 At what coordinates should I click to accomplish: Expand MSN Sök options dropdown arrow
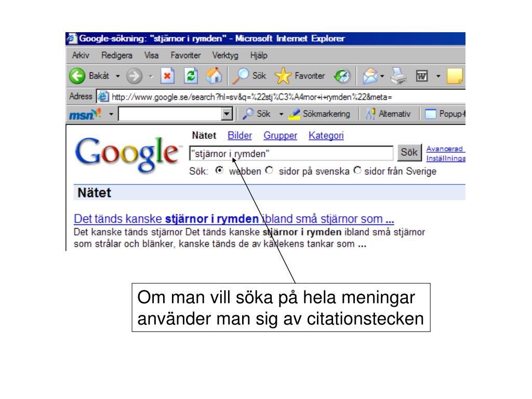[281, 114]
